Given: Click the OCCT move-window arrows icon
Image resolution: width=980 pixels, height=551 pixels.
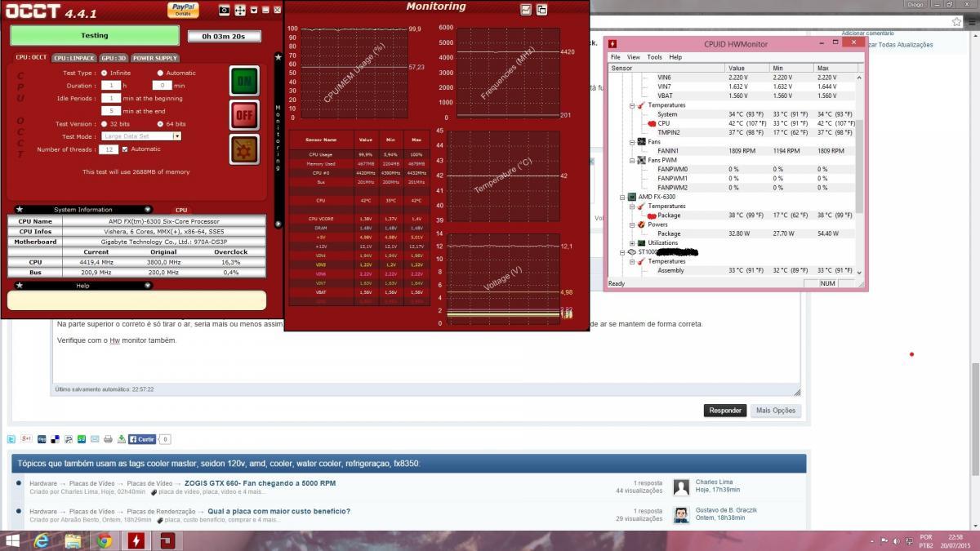Looking at the screenshot, I should point(240,10).
